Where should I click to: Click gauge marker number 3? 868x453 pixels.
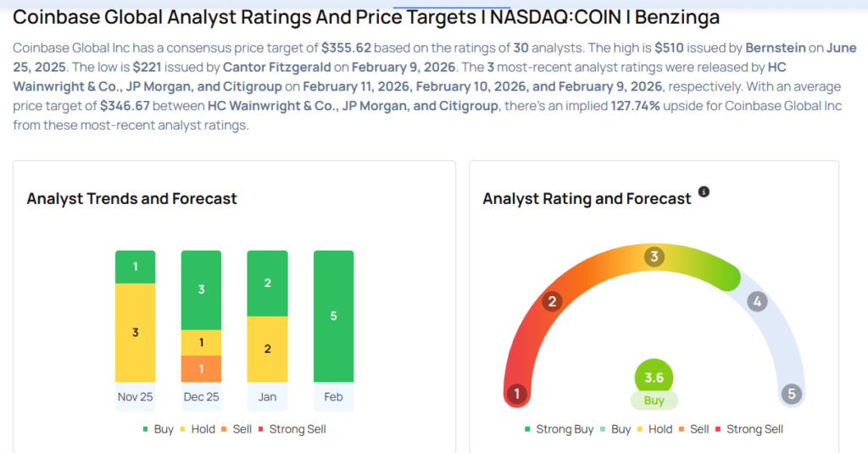click(x=654, y=257)
